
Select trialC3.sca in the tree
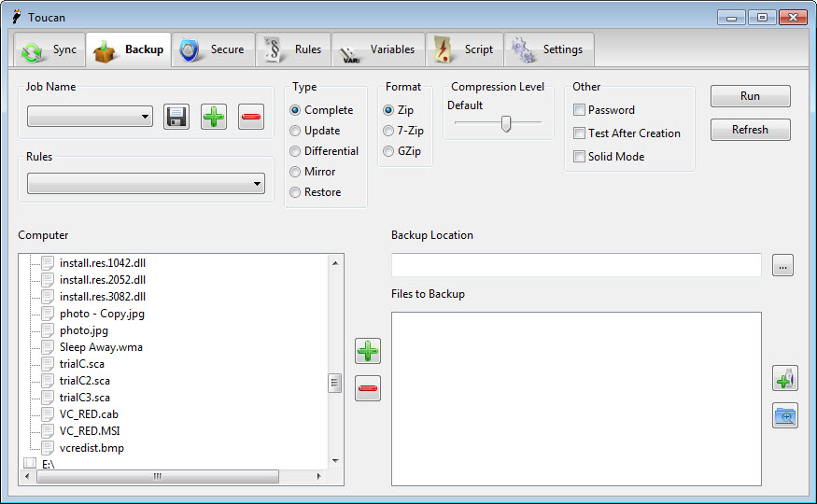pos(85,398)
